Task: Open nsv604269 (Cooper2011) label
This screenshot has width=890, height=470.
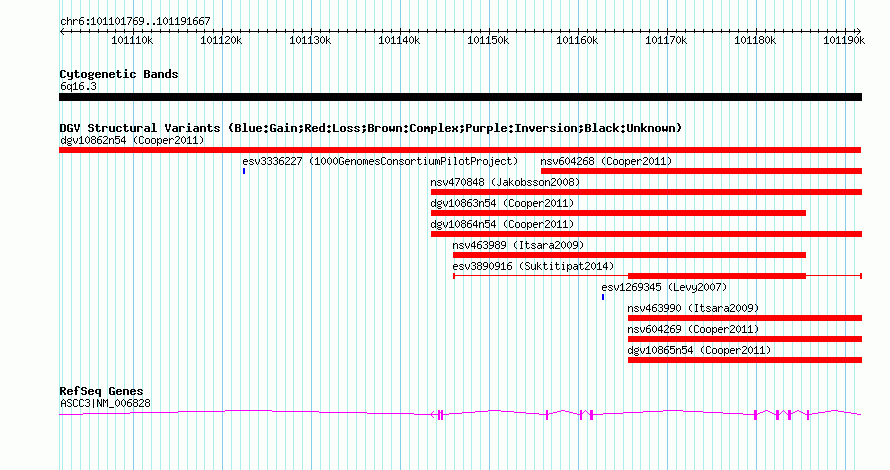Action: point(693,329)
